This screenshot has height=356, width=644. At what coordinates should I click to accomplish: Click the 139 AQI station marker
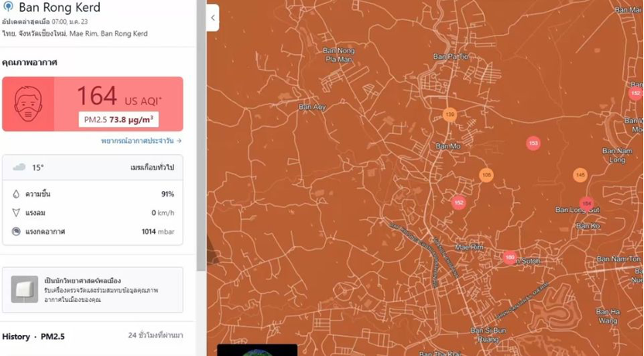[450, 115]
